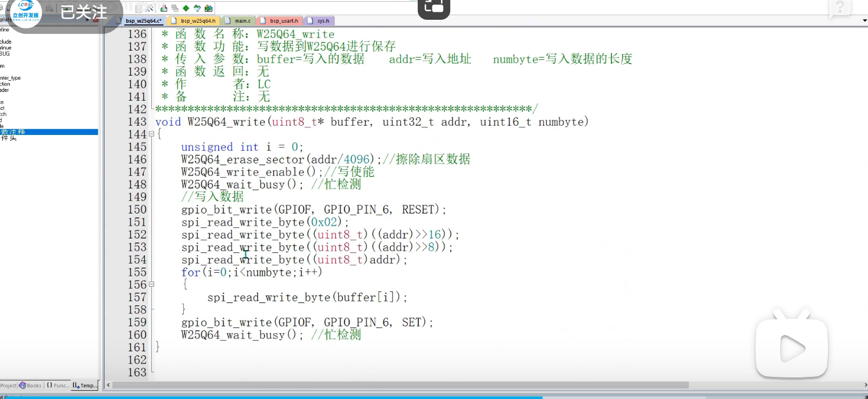Open the Functions panel tab

[58, 385]
